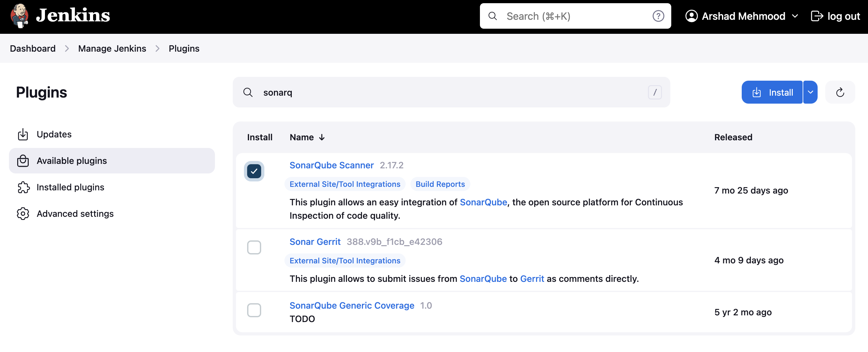
Task: Click the Advanced settings gear icon
Action: (x=23, y=214)
